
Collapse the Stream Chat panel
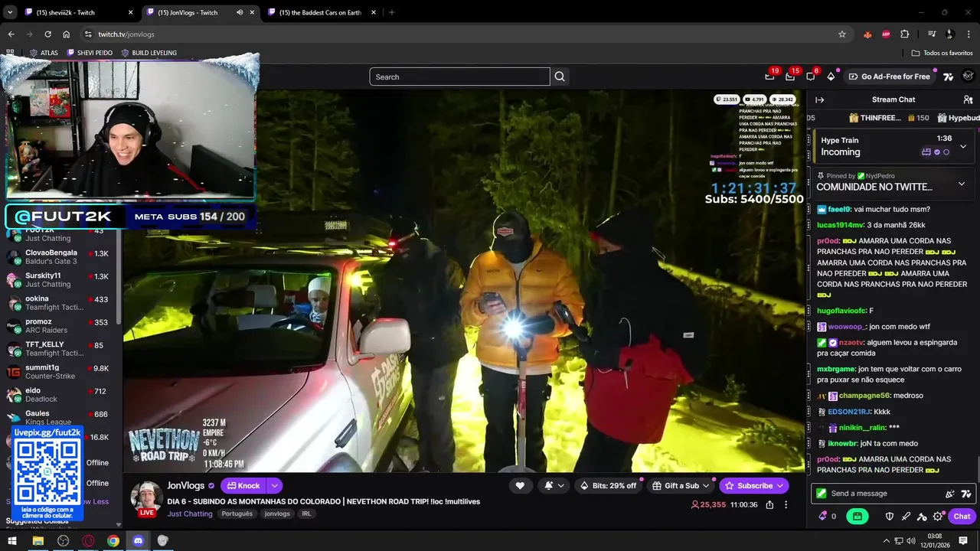click(819, 99)
